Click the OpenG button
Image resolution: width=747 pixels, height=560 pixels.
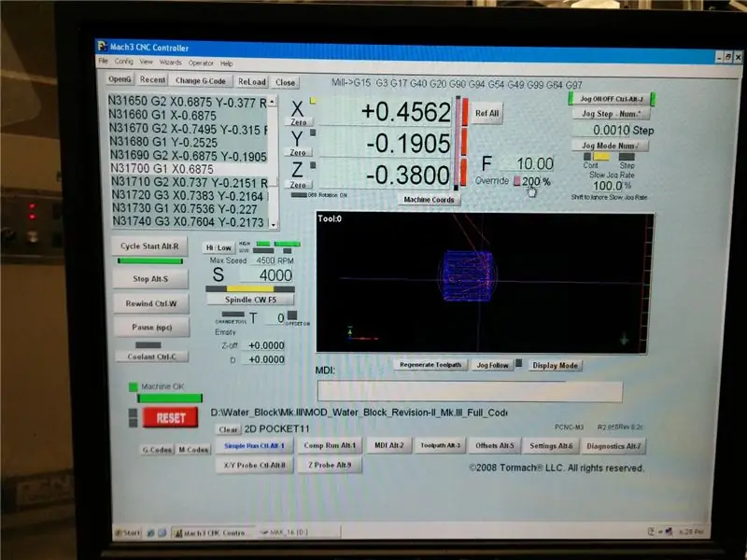pos(120,79)
